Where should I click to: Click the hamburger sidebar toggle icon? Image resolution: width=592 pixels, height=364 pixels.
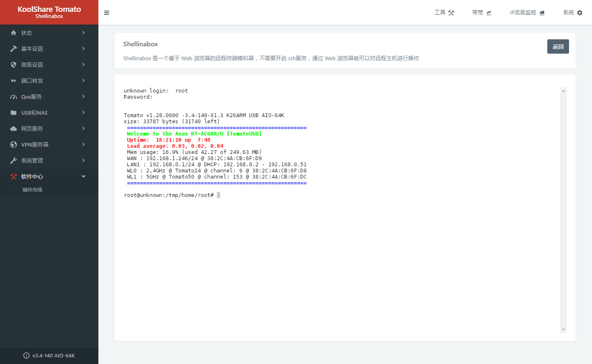[x=107, y=13]
